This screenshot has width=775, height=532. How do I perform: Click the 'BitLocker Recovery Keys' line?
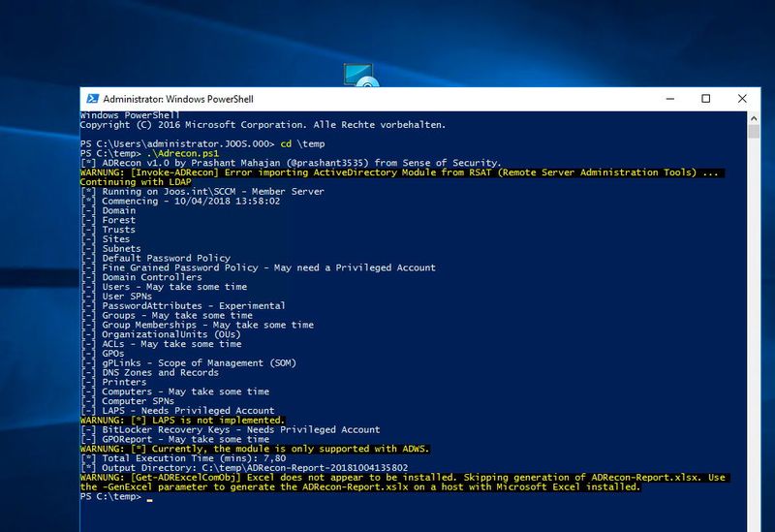pyautogui.click(x=231, y=429)
